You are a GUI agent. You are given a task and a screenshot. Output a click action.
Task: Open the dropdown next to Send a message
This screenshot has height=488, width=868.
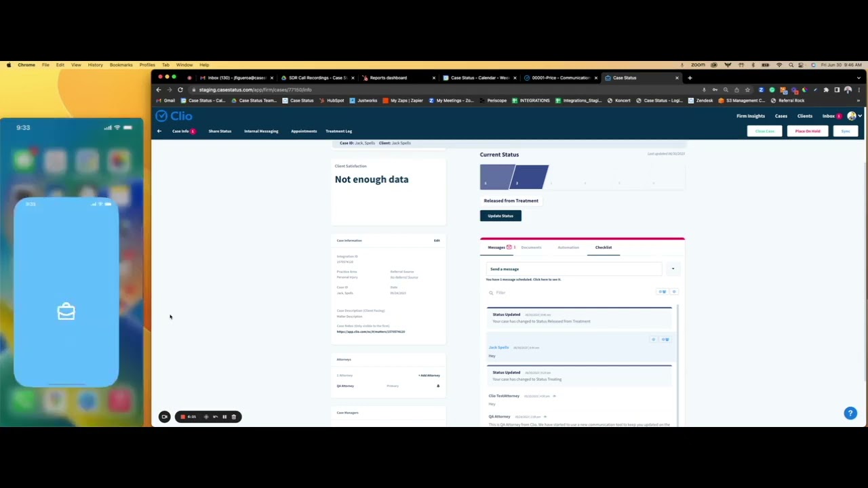pos(673,269)
